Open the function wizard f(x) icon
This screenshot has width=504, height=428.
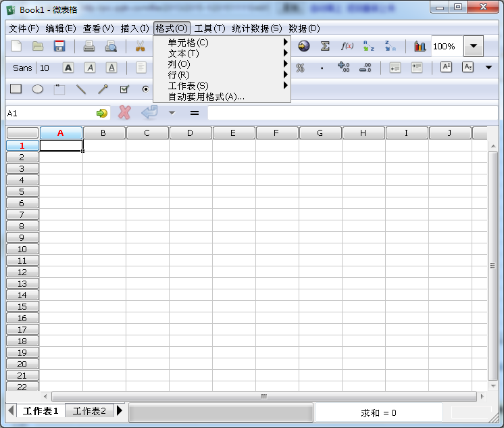tap(347, 46)
